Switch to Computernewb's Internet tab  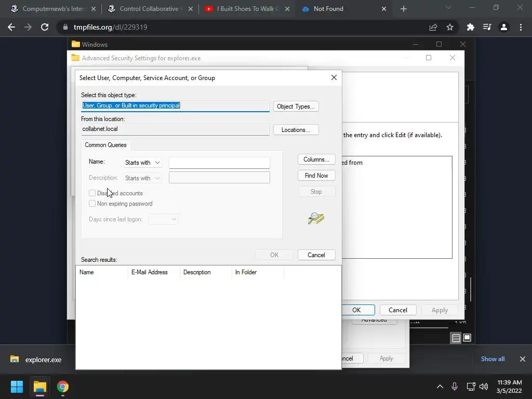coord(53,9)
